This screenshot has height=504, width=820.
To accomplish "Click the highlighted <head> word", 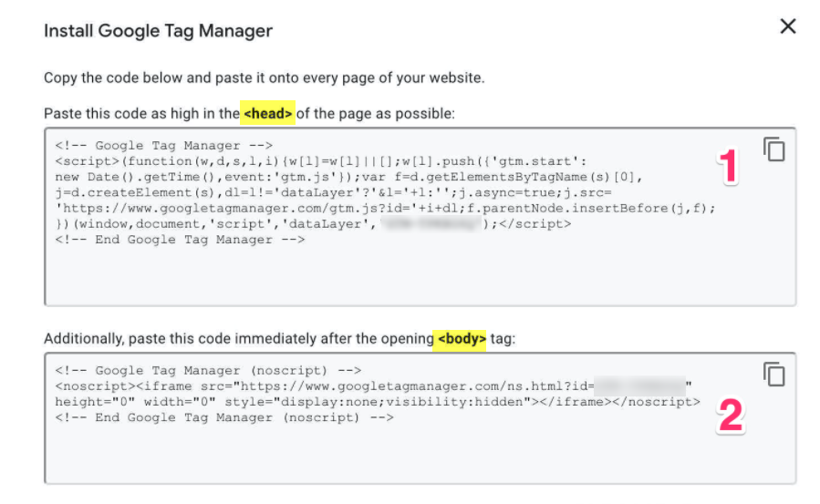I will click(268, 113).
